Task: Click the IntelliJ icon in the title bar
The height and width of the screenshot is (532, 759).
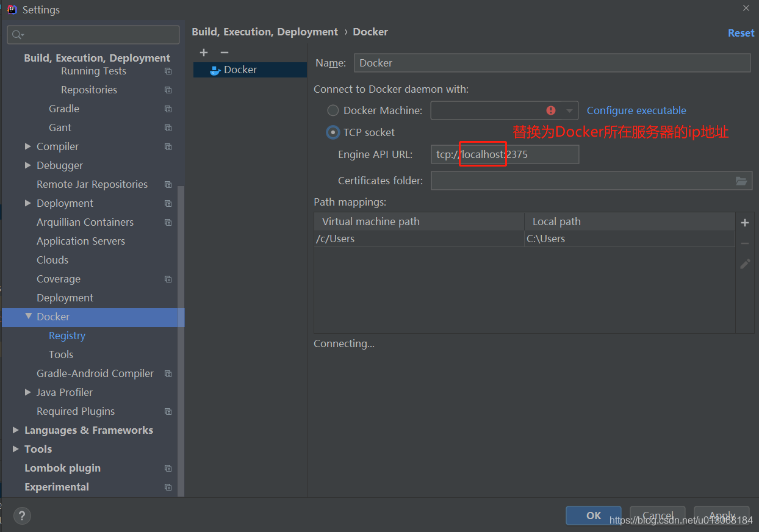Action: click(x=12, y=9)
